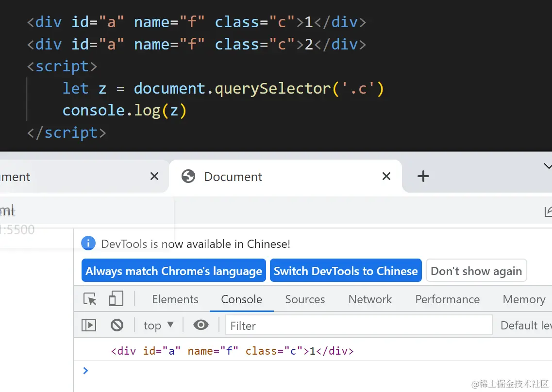Click the querySelector code line in editor
The width and height of the screenshot is (552, 392).
tap(223, 89)
